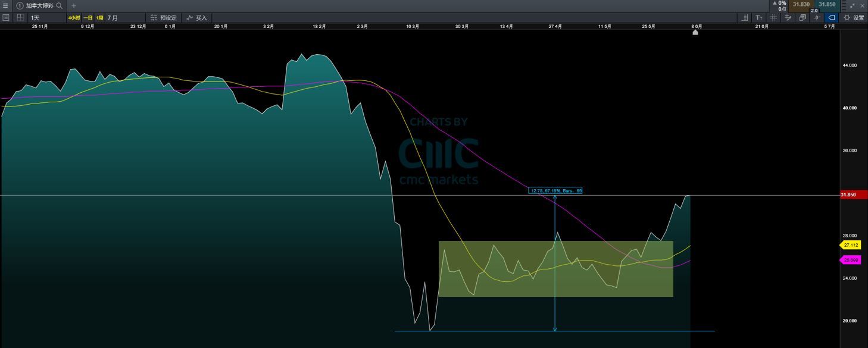Screen dimensions: 868x348
Task: Toggle the highlighted price label icon
Action: click(x=832, y=18)
